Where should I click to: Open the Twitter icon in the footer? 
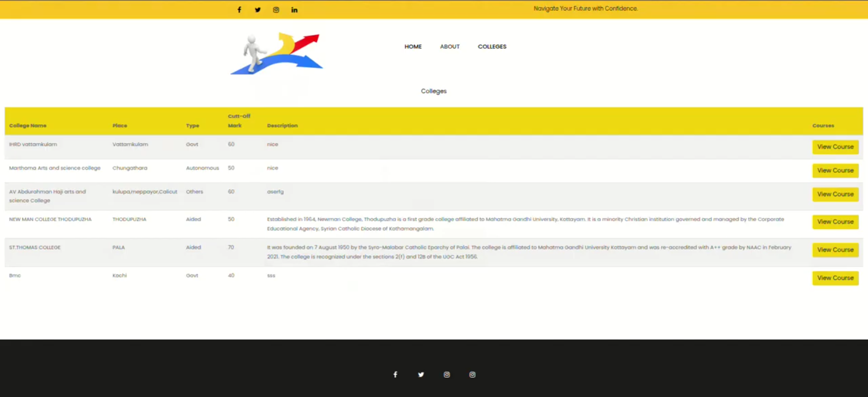421,374
